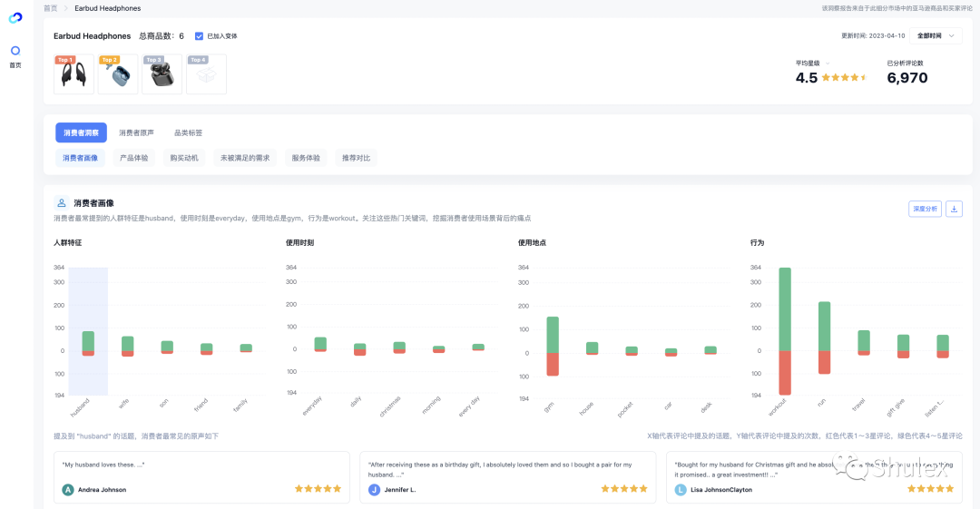Click the star rating on Jennifer L.'s review

point(624,488)
